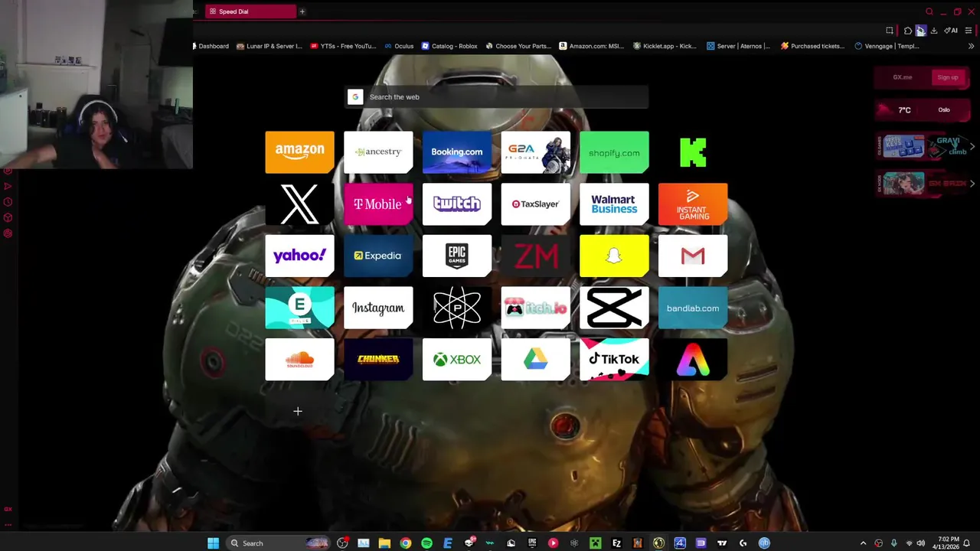Open the Dashboard bookmark
Screen dimensions: 980x551
coord(211,46)
